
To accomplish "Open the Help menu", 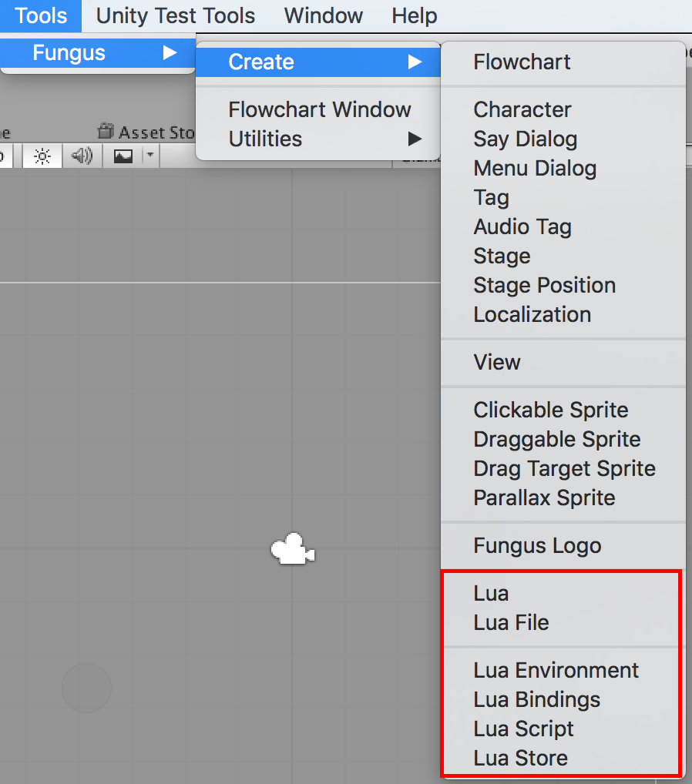I will point(415,15).
